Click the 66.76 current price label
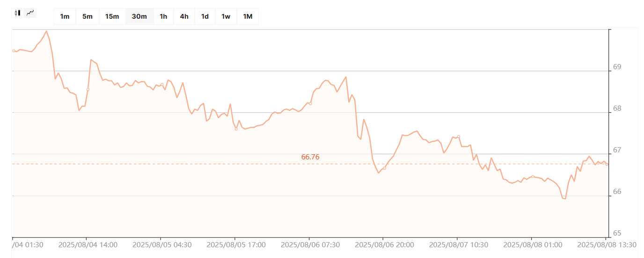This screenshot has width=644, height=258. pos(310,157)
